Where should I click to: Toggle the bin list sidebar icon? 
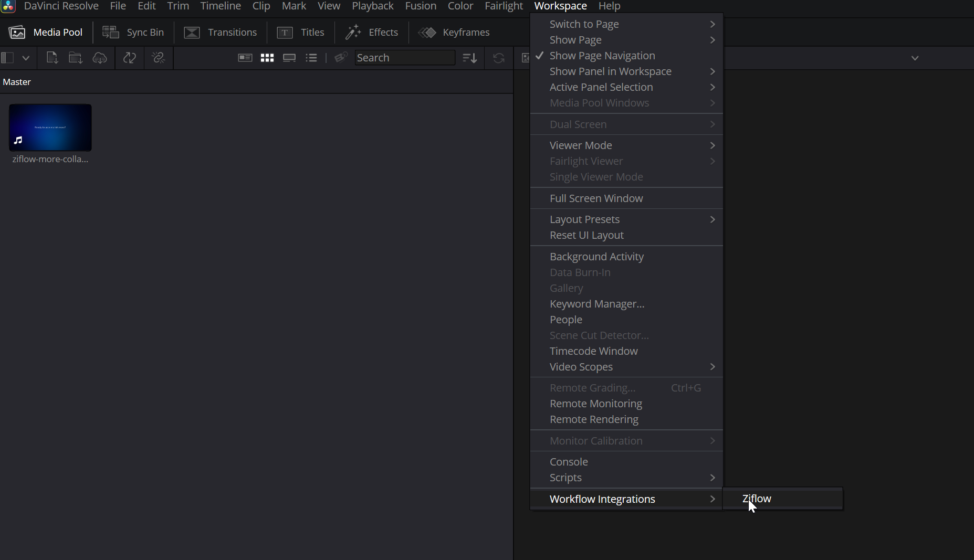click(7, 58)
